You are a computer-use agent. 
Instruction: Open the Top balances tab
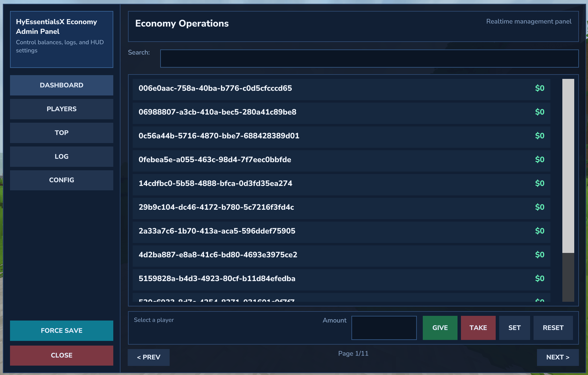click(61, 133)
